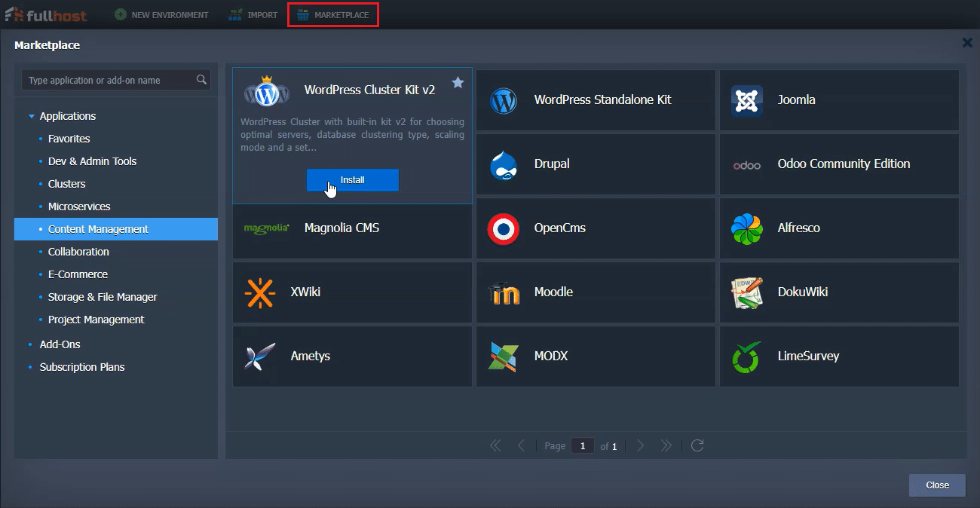Expand the Subscription Plans category

point(81,367)
